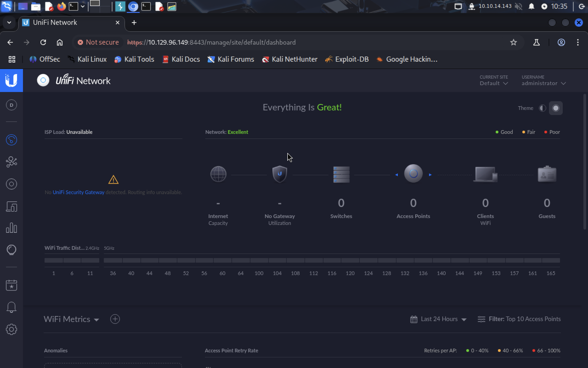The width and height of the screenshot is (588, 368).
Task: Open Firefox from the Kali taskbar
Action: point(62,6)
